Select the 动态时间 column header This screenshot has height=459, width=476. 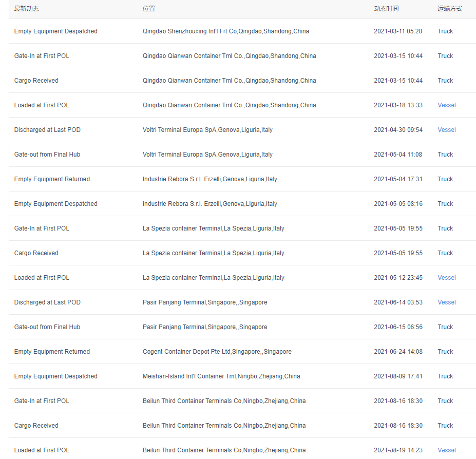tap(386, 9)
